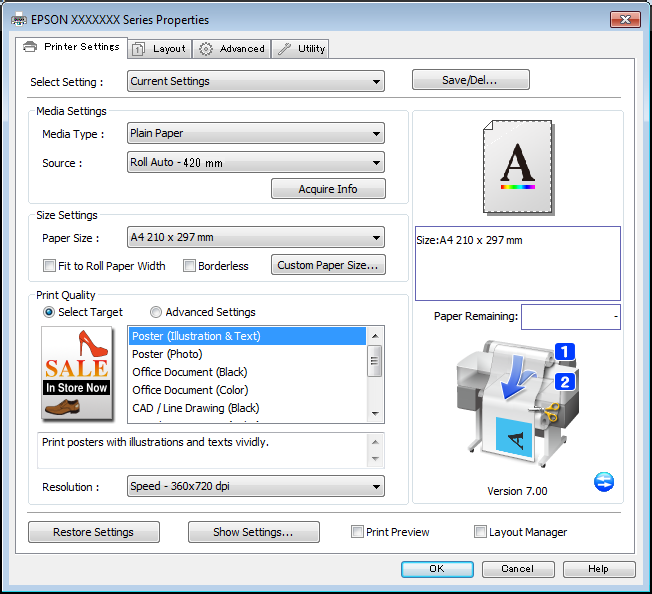Choose the Select Target radio button
The width and height of the screenshot is (652, 594).
(49, 312)
